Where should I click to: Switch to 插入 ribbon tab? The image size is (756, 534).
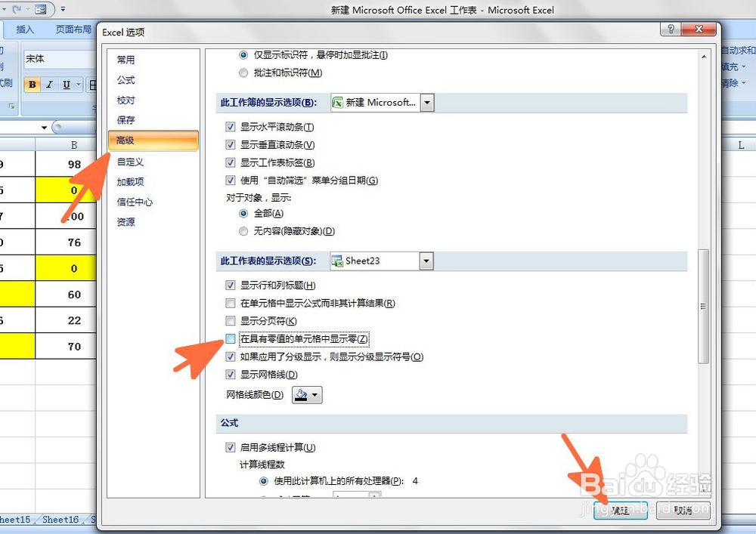coord(25,29)
